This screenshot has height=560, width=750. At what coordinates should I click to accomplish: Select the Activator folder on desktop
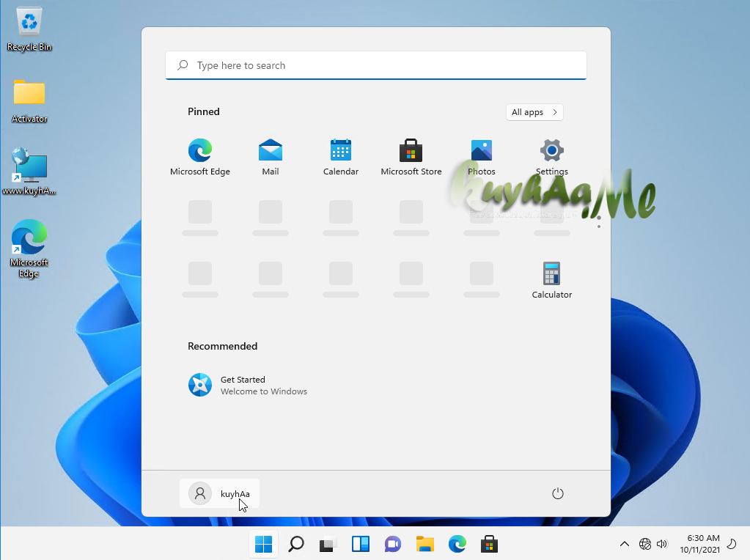[29, 101]
